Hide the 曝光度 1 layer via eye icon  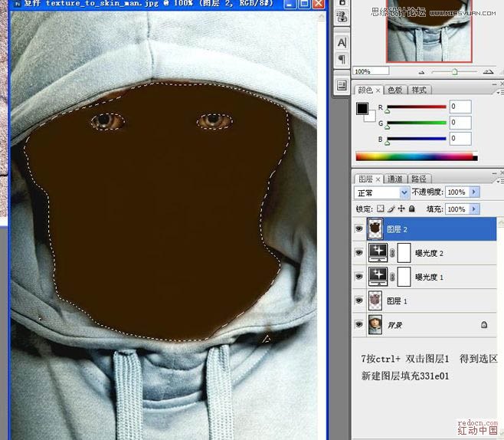tap(358, 276)
